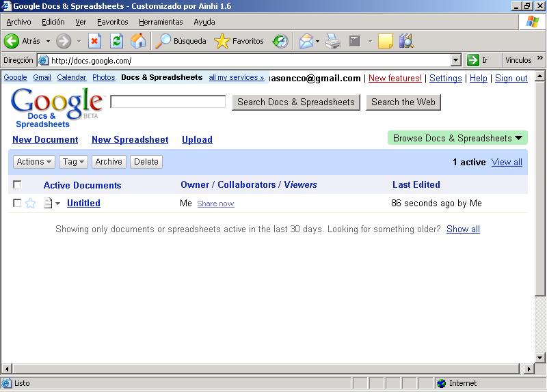Go back with the Atrás arrow icon

[12, 41]
